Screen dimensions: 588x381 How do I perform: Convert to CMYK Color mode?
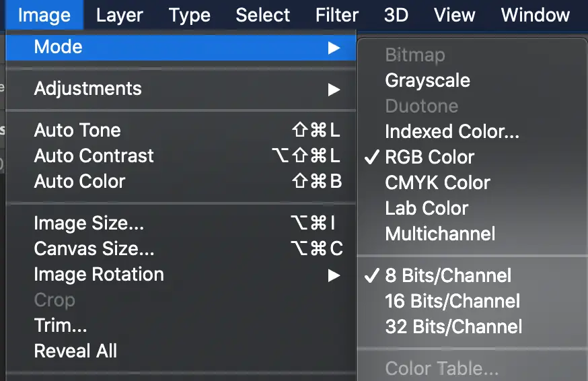[x=437, y=183]
